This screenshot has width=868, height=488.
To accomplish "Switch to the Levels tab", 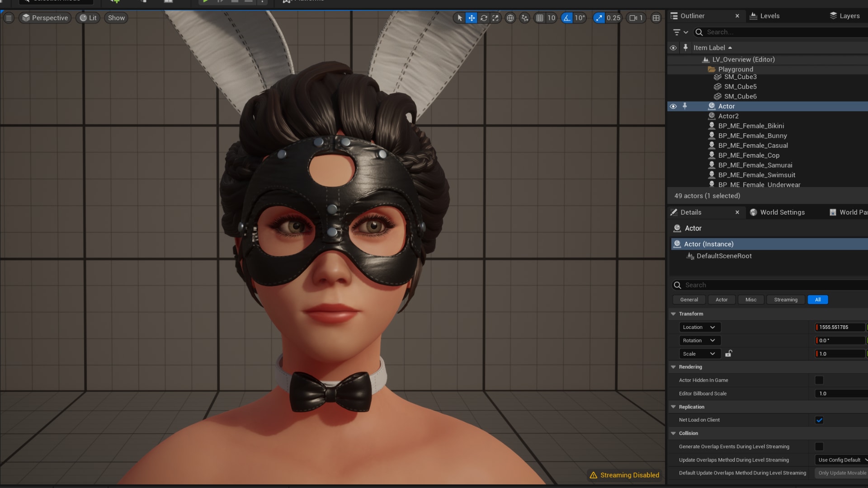I will tap(769, 16).
